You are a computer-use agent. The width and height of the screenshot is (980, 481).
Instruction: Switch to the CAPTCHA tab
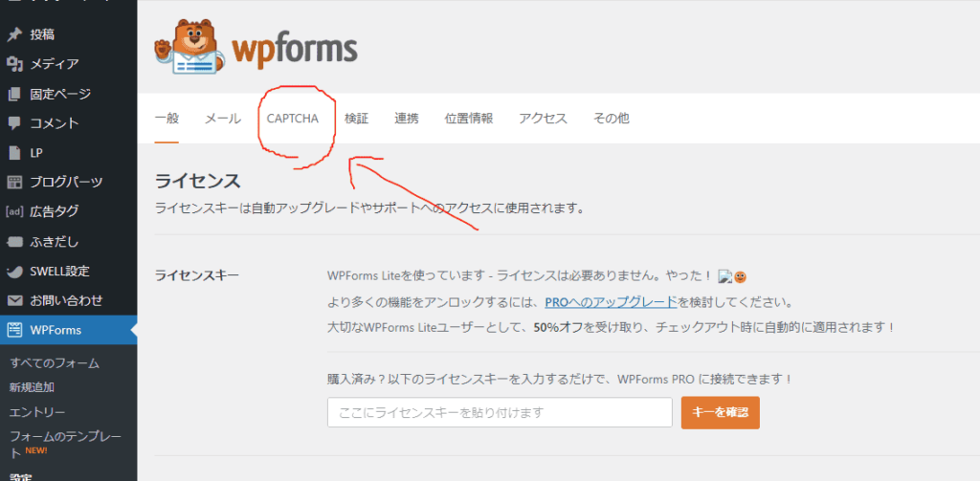pos(293,119)
